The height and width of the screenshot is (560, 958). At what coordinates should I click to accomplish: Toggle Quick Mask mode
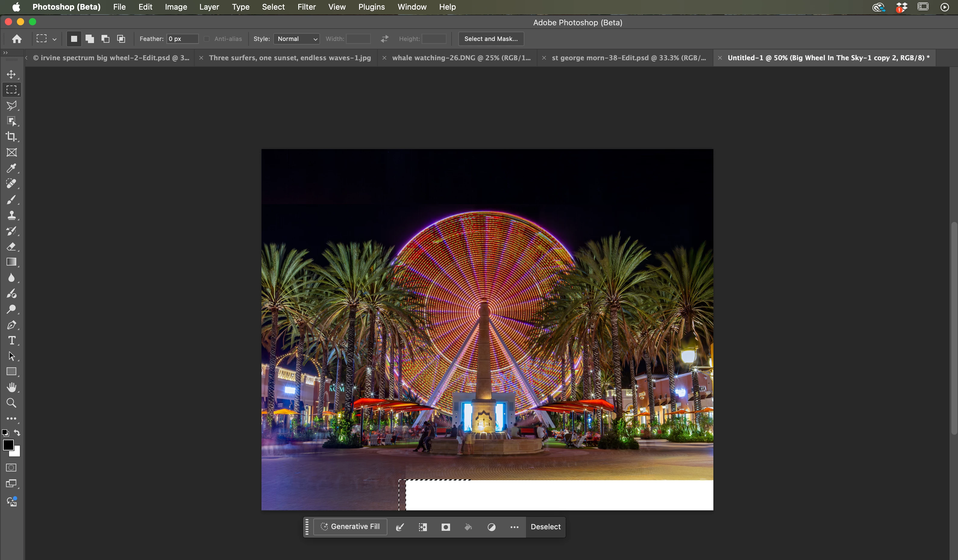(x=11, y=468)
